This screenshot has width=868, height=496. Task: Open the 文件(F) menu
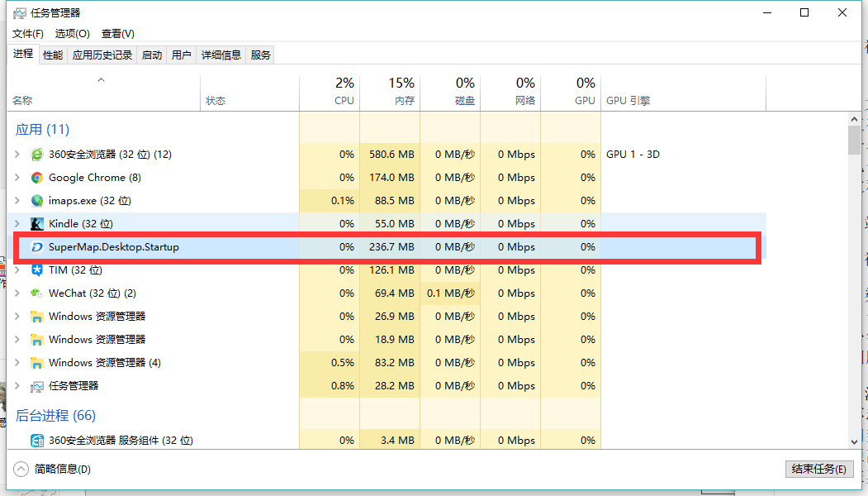[x=28, y=34]
